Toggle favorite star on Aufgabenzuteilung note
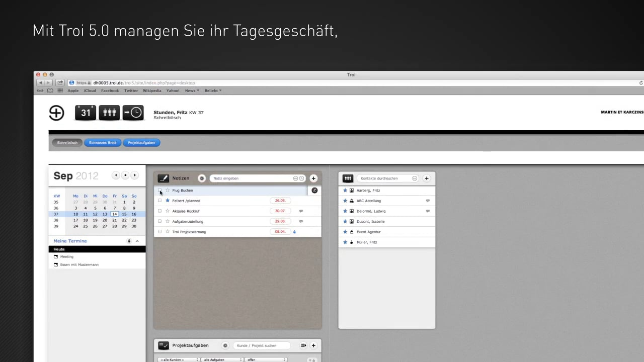Screen dimensions: 644x362 click(168, 221)
